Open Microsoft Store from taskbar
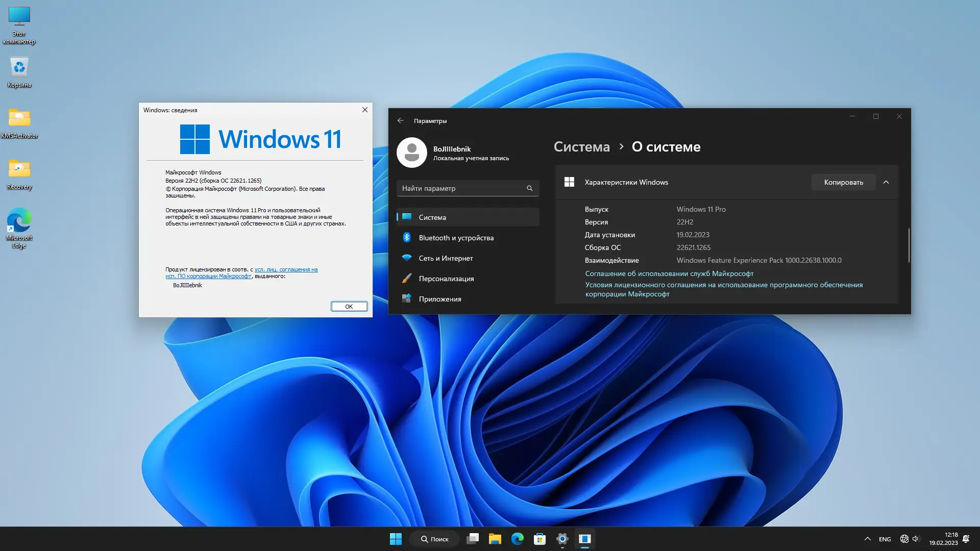 tap(540, 539)
